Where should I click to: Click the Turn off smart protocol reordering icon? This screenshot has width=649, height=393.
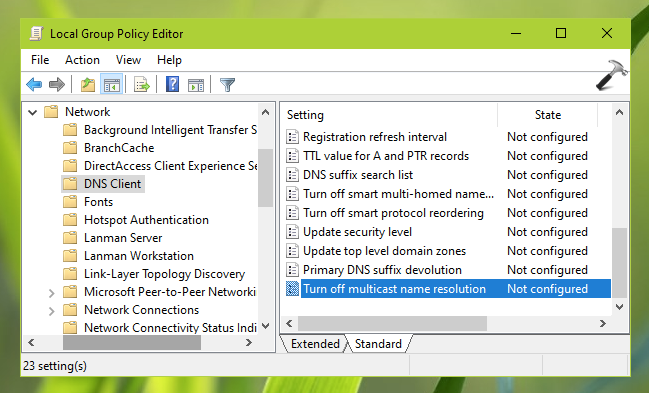click(x=292, y=213)
